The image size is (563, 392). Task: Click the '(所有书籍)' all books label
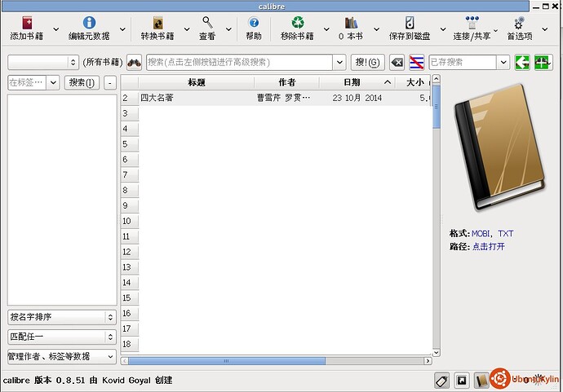click(x=103, y=63)
